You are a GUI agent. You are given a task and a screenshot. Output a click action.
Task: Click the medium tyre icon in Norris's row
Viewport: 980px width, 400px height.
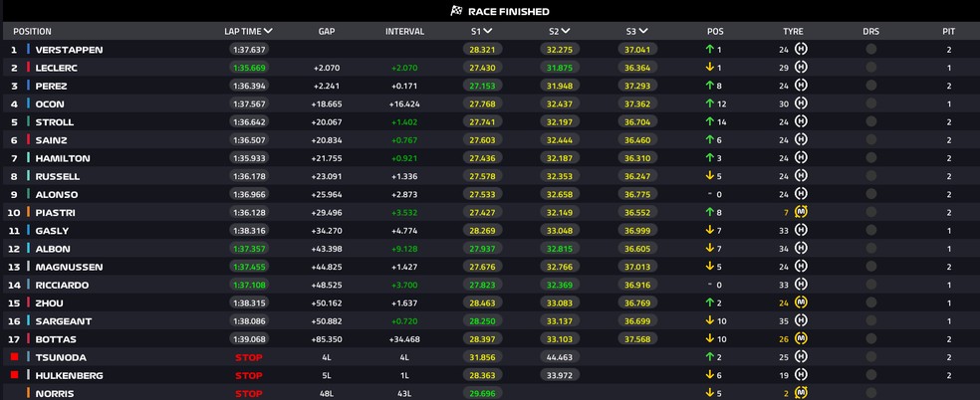(x=801, y=393)
